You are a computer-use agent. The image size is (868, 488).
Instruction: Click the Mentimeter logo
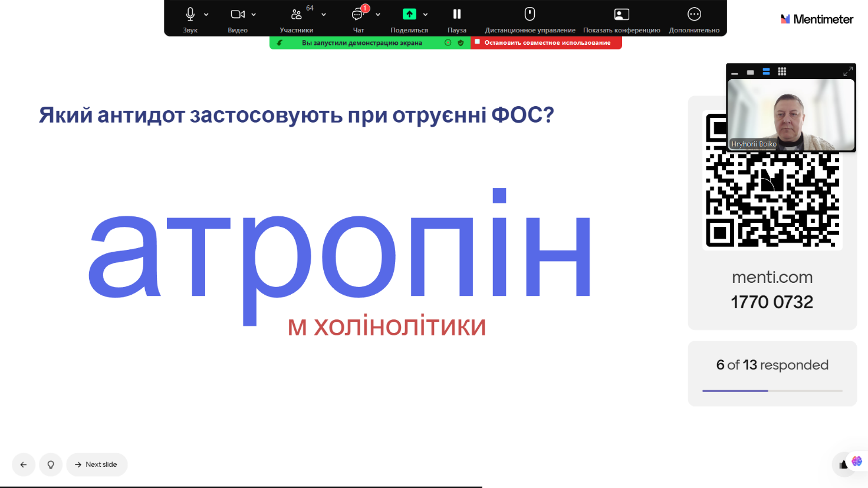point(817,19)
